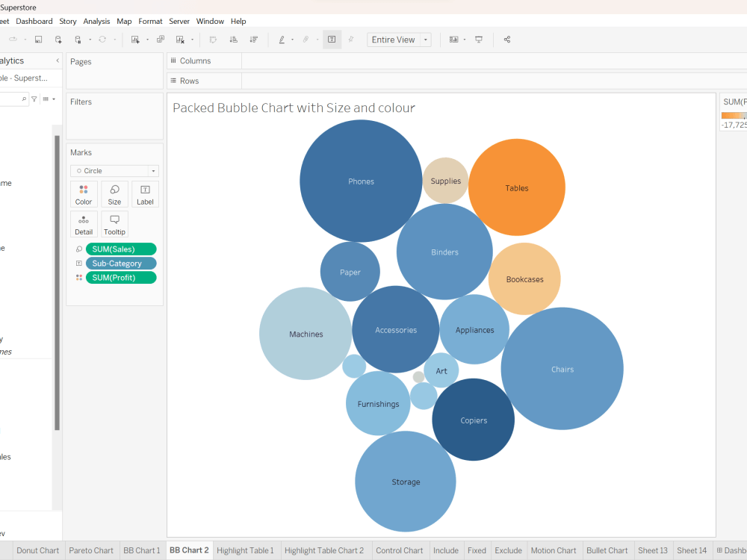Open the Label marks card
This screenshot has height=560, width=747.
click(x=145, y=194)
